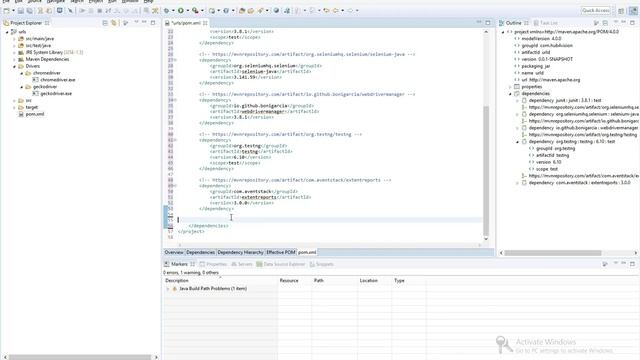Expand src/test/java folder
The image size is (640, 360).
14,46
